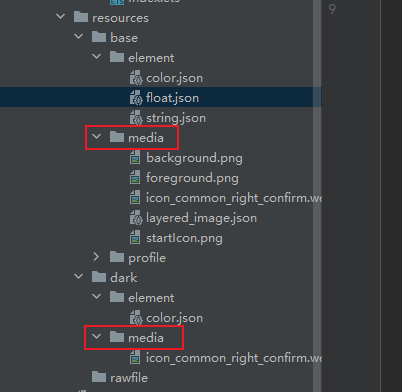Select color.json under dark element
The width and height of the screenshot is (402, 392).
point(174,318)
